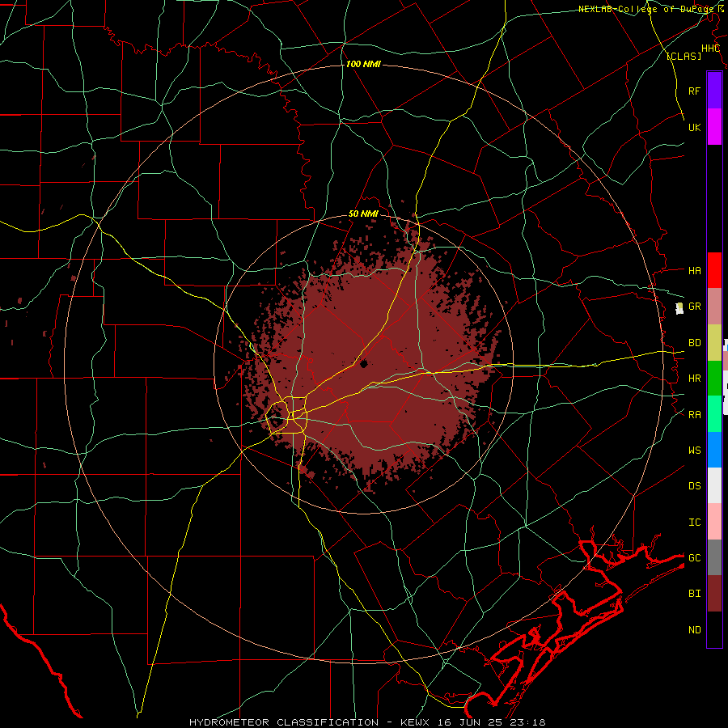Image resolution: width=728 pixels, height=728 pixels.
Task: Click the "DS" legend label text
Action: [x=694, y=486]
